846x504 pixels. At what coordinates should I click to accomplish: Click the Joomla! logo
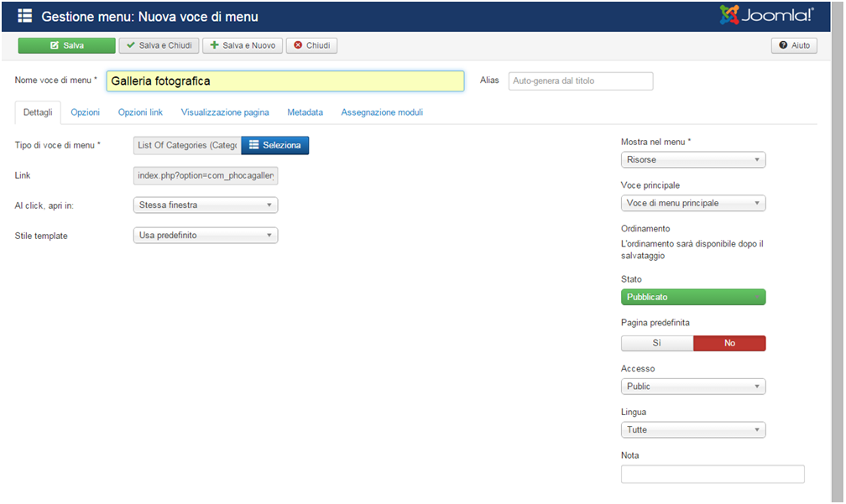765,16
